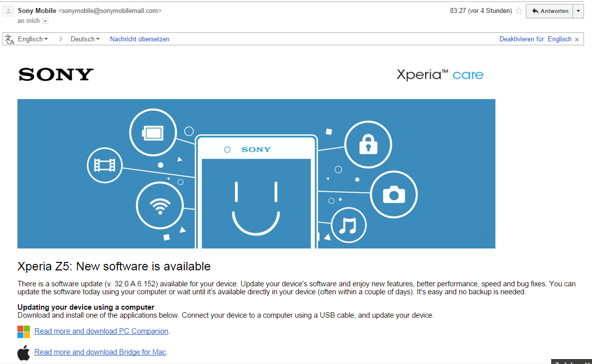Click the padlock icon in the banner

[x=368, y=144]
